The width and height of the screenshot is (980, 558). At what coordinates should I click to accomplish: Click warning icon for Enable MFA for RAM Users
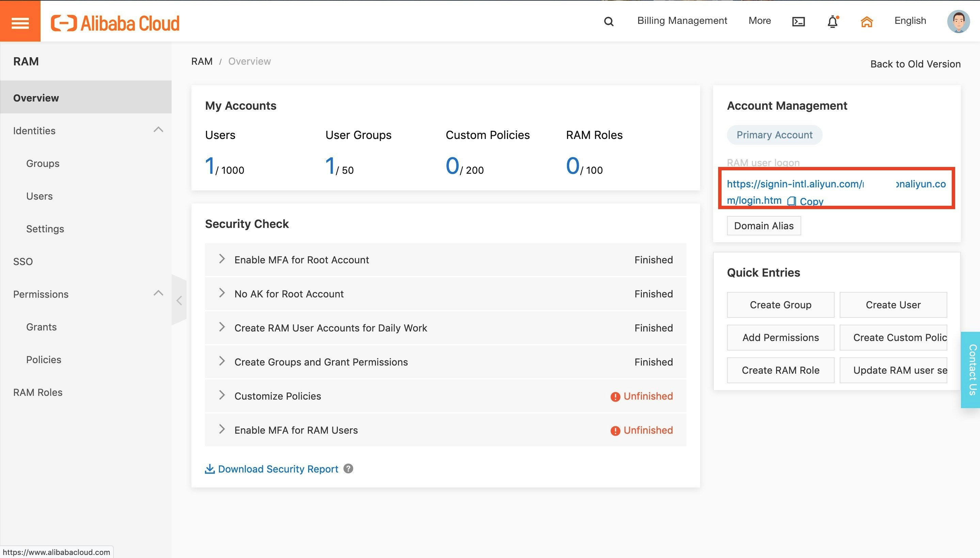tap(615, 431)
